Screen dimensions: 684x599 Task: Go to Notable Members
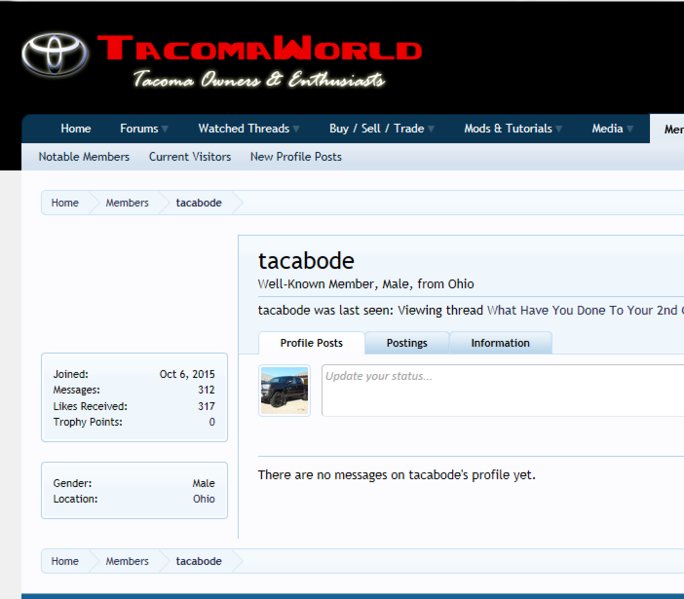[x=84, y=157]
